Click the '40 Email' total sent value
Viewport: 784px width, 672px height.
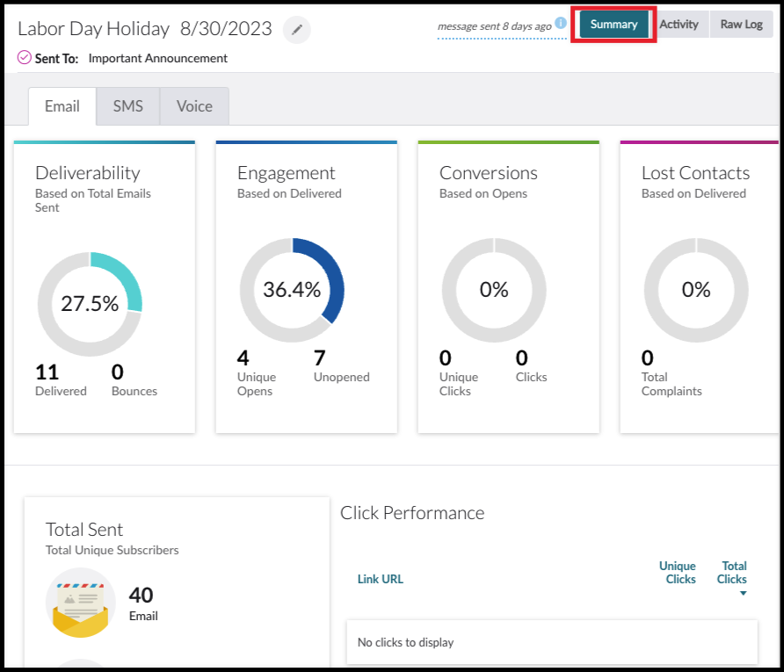click(143, 603)
